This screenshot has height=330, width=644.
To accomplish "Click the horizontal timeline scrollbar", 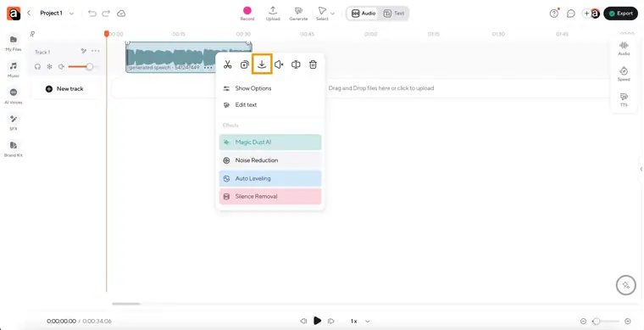I will 126,304.
